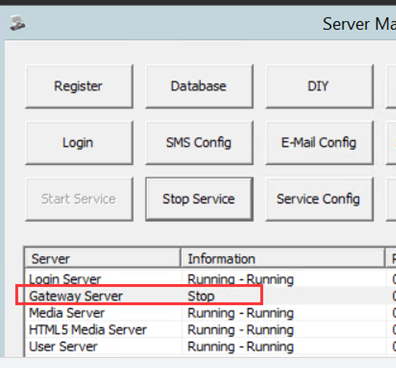The image size is (396, 368).
Task: Click the Login button
Action: tap(79, 143)
